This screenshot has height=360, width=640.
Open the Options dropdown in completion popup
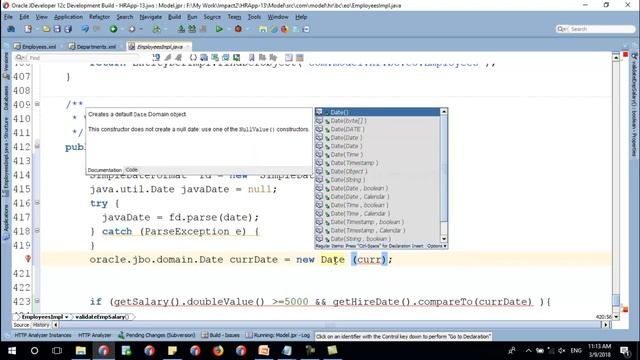[437, 246]
